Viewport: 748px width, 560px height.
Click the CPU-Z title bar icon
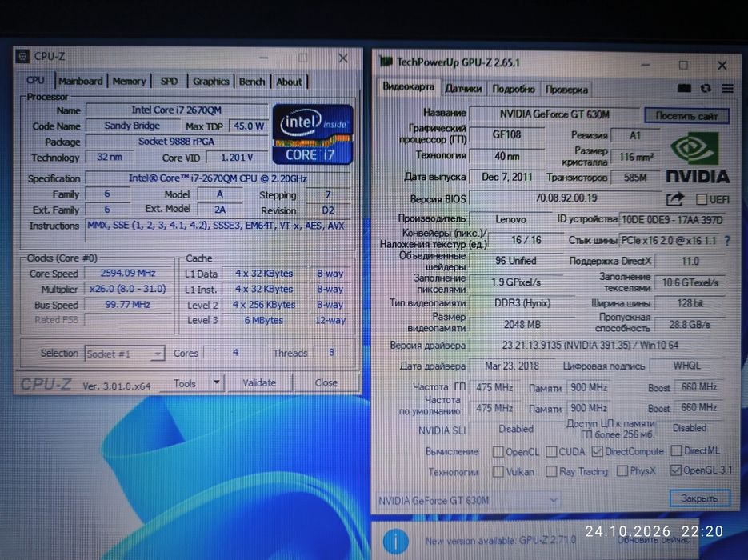[x=22, y=56]
